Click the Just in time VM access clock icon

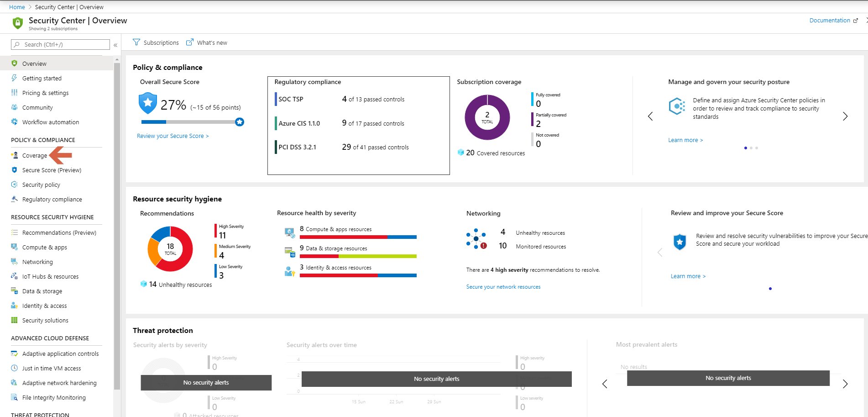pyautogui.click(x=14, y=368)
